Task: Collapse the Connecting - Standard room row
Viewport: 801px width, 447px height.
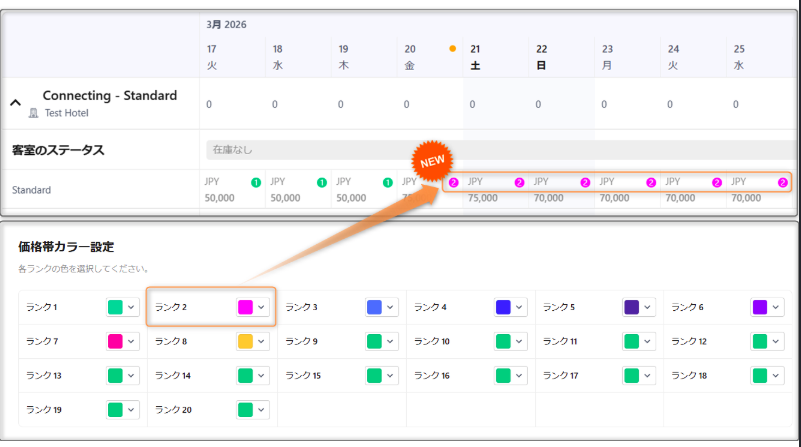Action: point(15,103)
